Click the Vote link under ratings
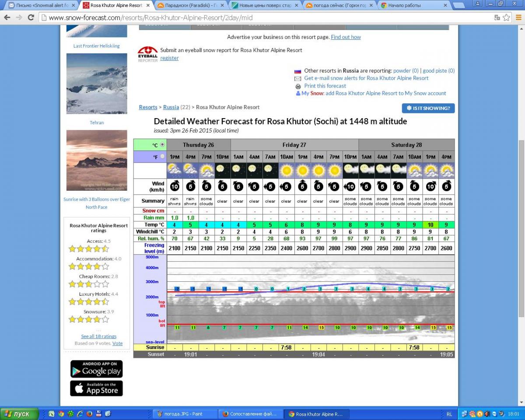Viewport: 525px width, 420px height. point(117,343)
